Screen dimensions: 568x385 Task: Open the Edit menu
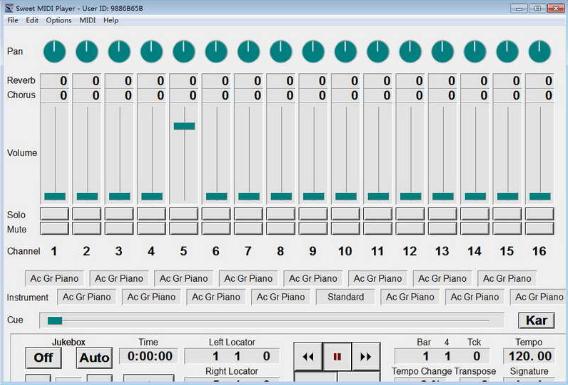[x=32, y=20]
